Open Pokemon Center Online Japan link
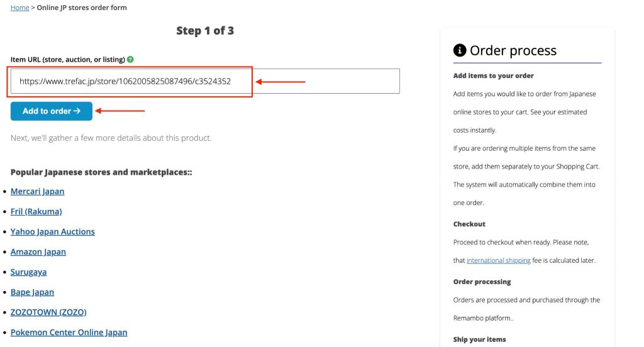The width and height of the screenshot is (644, 347). point(69,332)
